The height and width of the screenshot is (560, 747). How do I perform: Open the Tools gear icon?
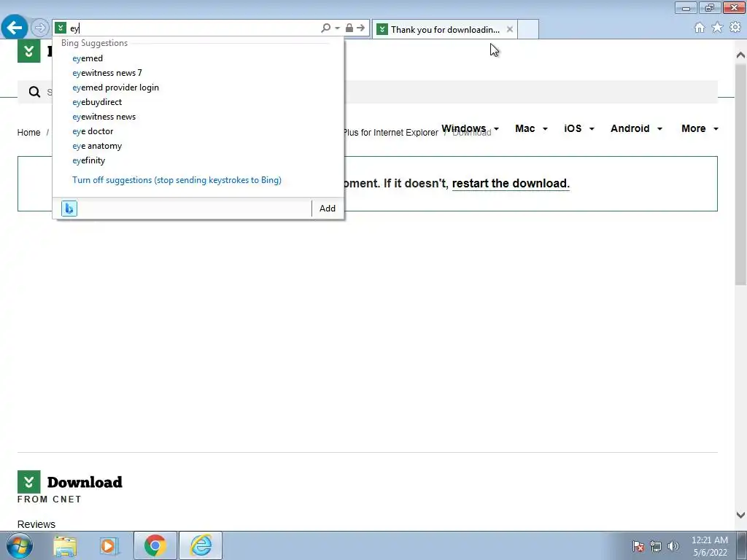pyautogui.click(x=735, y=28)
